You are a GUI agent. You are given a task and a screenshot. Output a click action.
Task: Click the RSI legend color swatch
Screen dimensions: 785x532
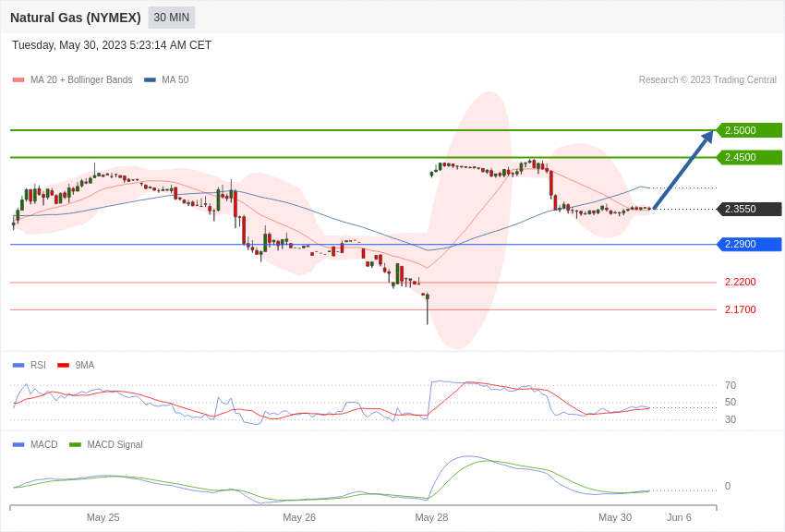click(18, 366)
